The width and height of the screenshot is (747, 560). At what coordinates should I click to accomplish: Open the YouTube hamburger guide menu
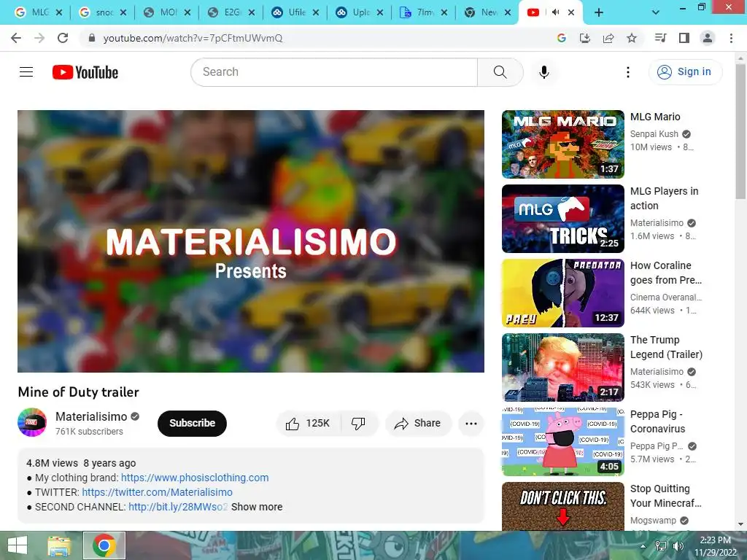pos(26,72)
